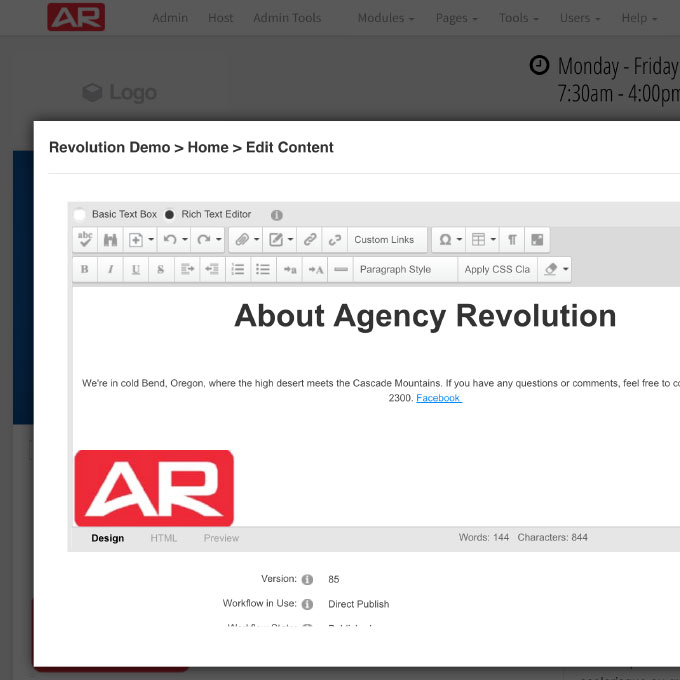Indent the selected paragraph
The width and height of the screenshot is (680, 680).
point(187,269)
